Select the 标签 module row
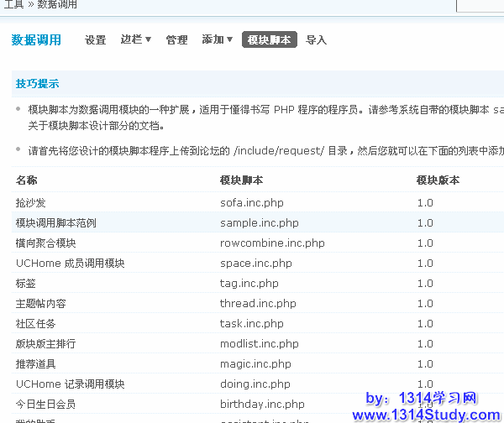This screenshot has width=504, height=423. [x=25, y=284]
